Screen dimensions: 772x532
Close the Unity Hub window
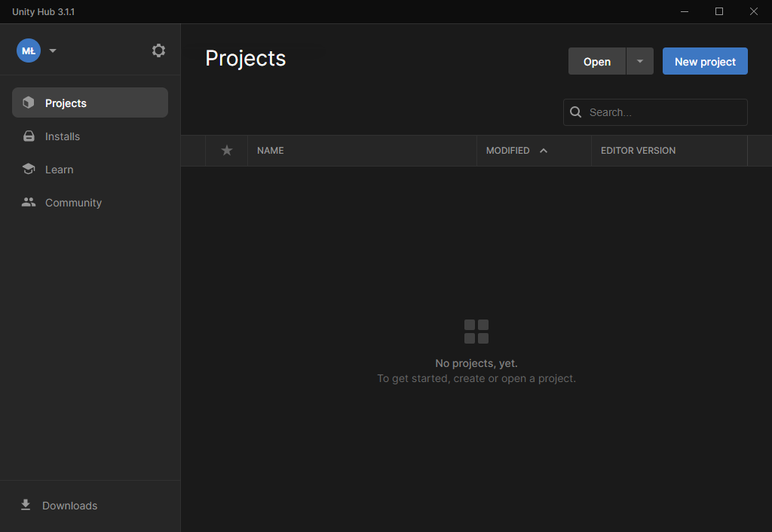coord(754,11)
